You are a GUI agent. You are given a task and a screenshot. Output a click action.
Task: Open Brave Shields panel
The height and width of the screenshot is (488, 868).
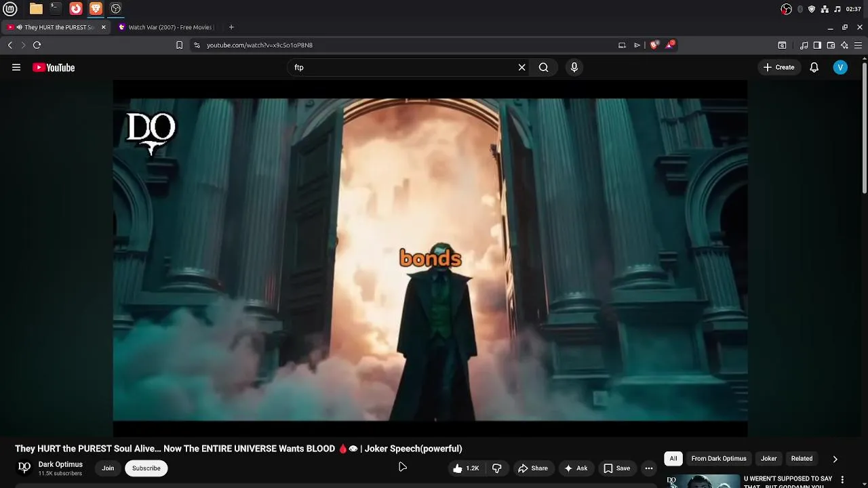point(654,45)
